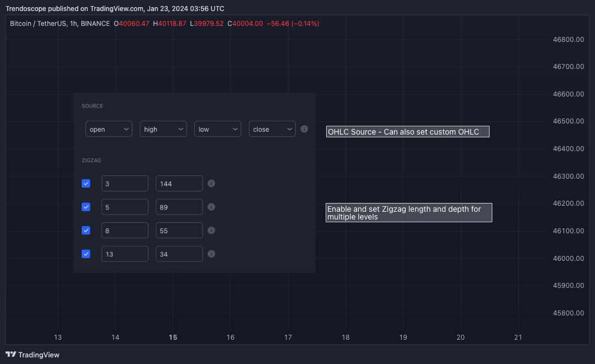Click the 18 date label on time axis
Image resolution: width=595 pixels, height=364 pixels.
click(346, 337)
